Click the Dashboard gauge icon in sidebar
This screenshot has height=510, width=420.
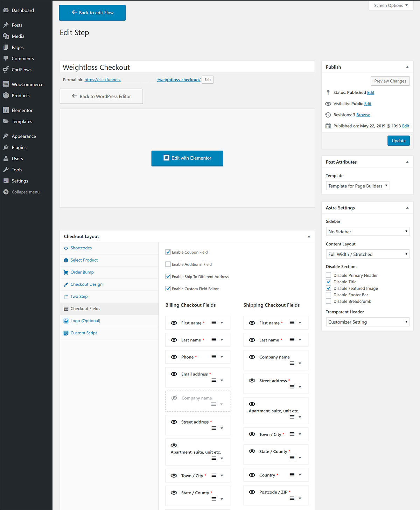coord(6,10)
